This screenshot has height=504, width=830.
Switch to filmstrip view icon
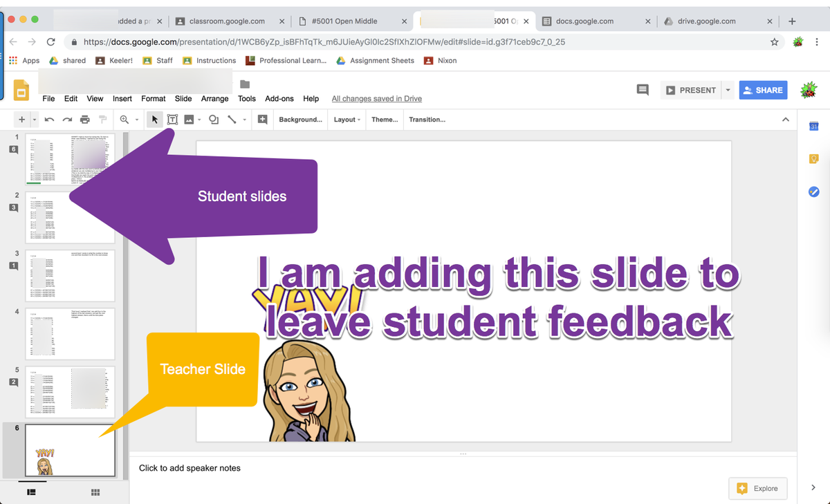point(31,492)
